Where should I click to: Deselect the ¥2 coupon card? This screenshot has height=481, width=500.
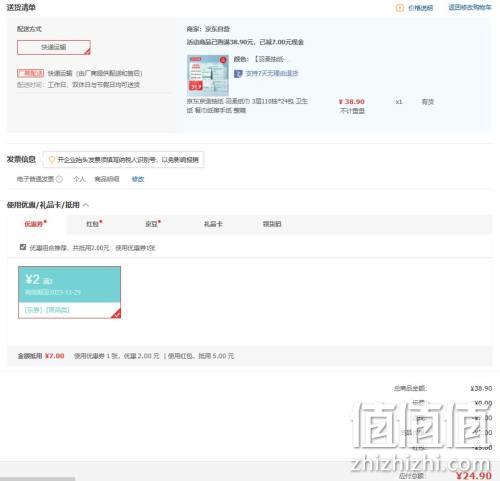point(69,292)
